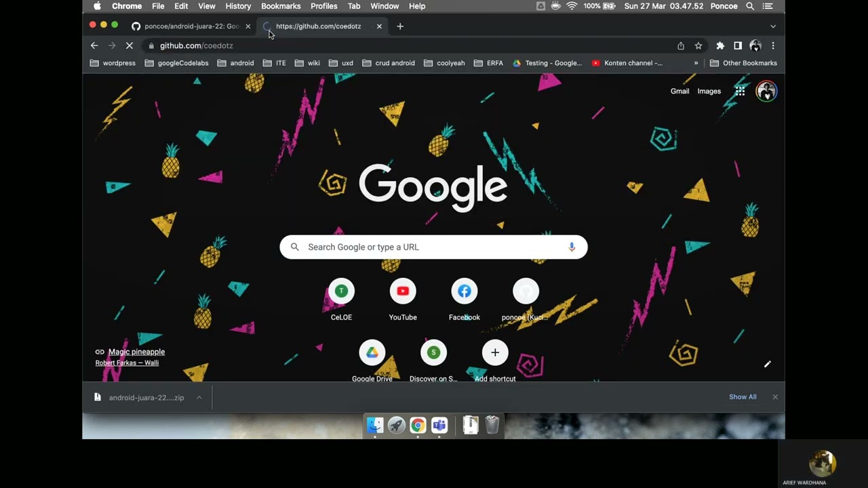Bookmark this page with the star icon
This screenshot has height=488, width=868.
698,45
